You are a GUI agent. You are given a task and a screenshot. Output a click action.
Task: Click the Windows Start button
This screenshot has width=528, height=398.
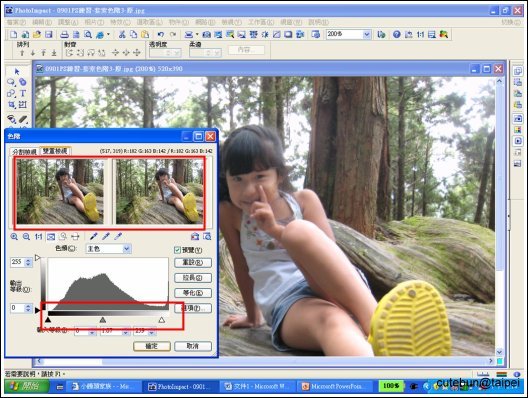coord(27,387)
